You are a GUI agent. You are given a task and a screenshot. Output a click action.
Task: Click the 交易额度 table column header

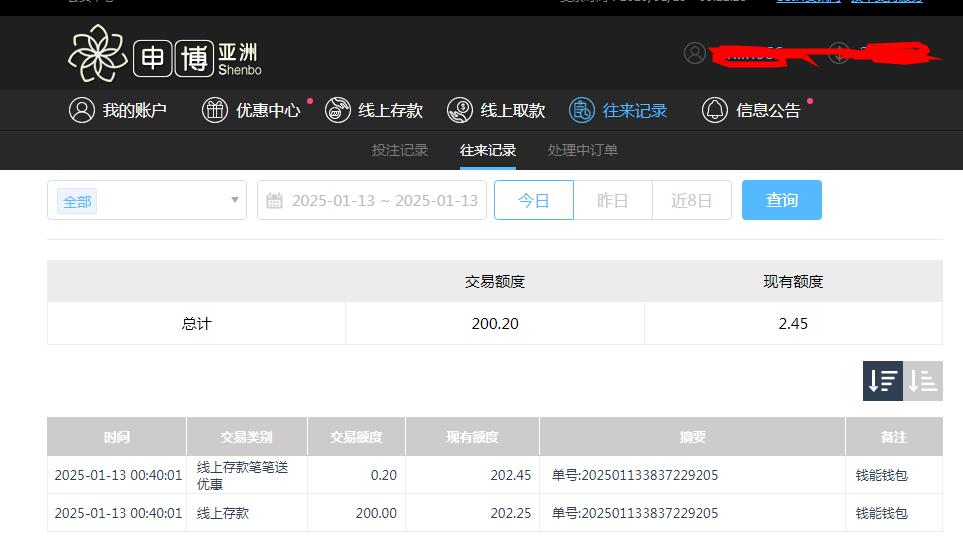(356, 437)
